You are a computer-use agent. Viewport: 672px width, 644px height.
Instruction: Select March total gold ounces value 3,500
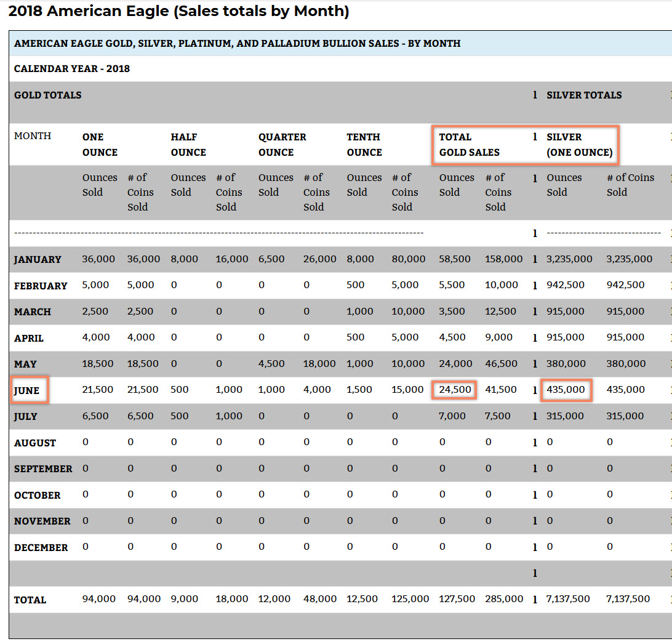(452, 312)
